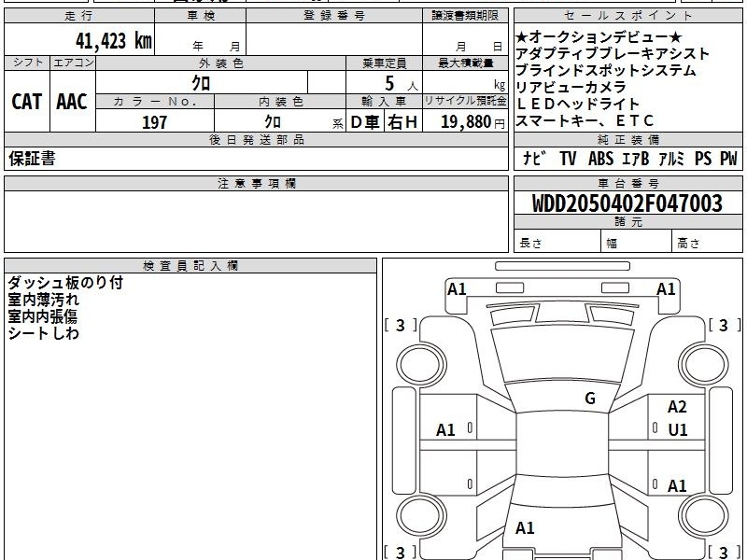Select the ナビ equipment item
Image resolution: width=747 pixels, height=560 pixels.
534,158
